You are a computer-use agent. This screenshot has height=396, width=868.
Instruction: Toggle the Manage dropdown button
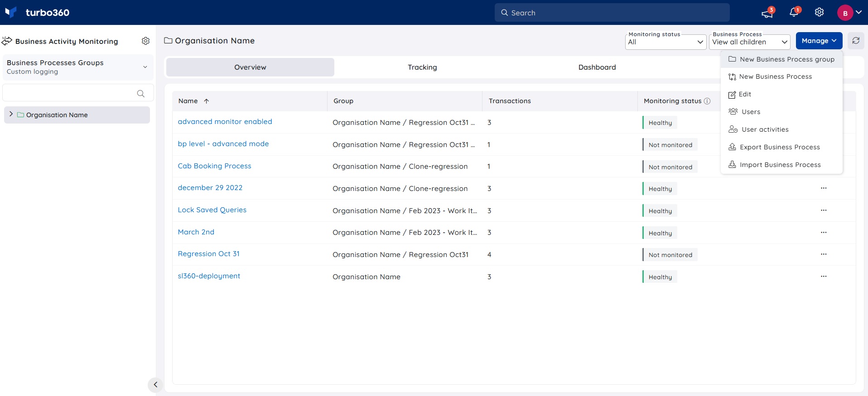[819, 41]
